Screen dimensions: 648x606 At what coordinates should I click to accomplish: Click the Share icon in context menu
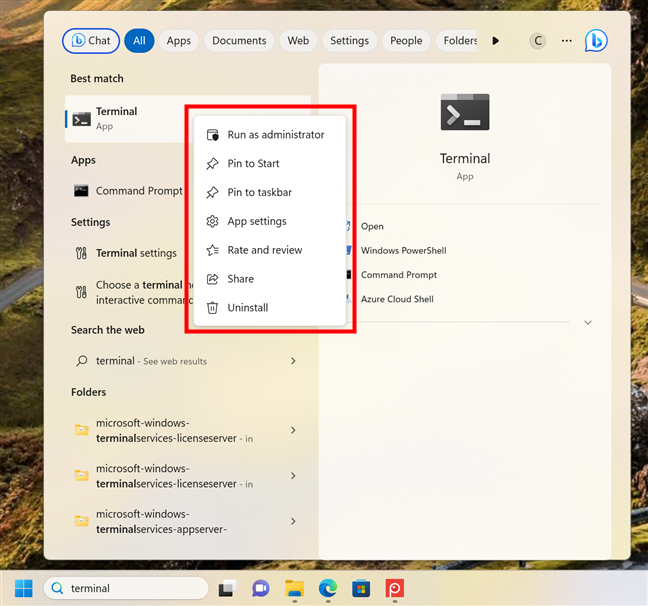click(x=212, y=279)
